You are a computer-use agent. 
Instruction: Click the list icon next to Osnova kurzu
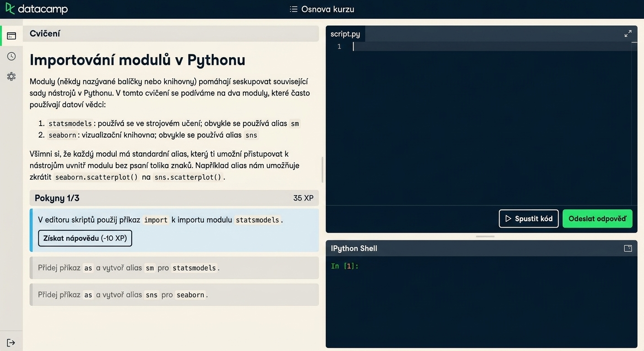click(x=294, y=9)
